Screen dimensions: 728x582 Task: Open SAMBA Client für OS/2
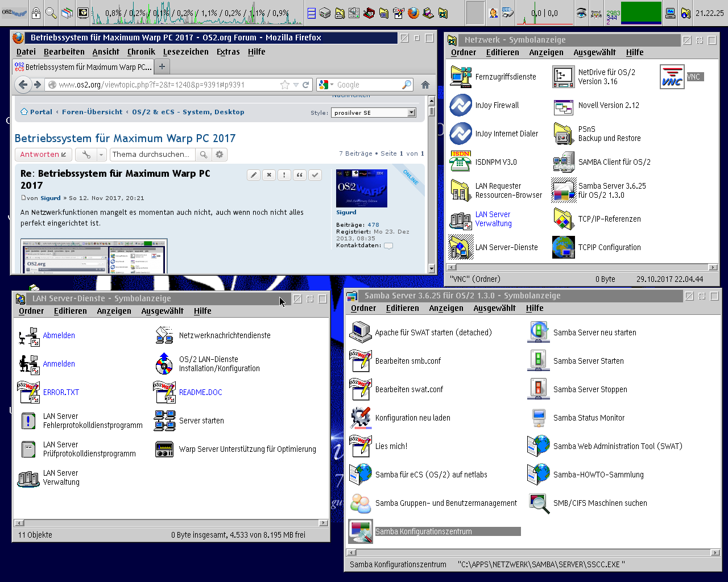tap(564, 162)
